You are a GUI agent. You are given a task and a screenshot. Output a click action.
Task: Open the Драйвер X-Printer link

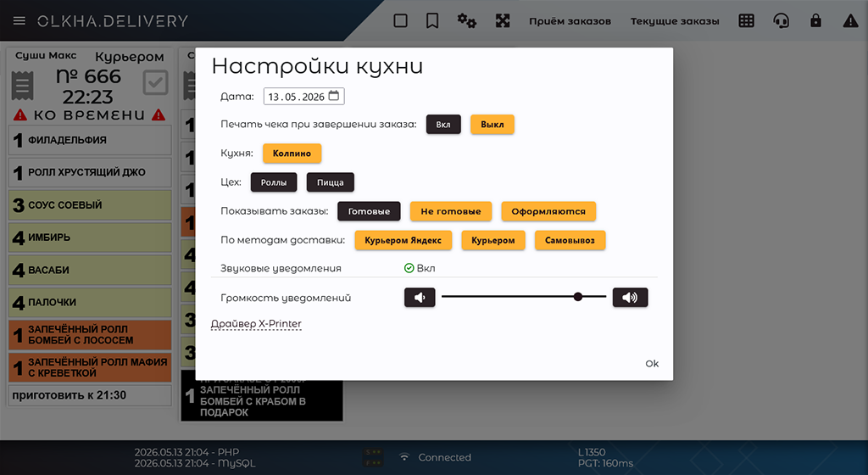pos(256,324)
